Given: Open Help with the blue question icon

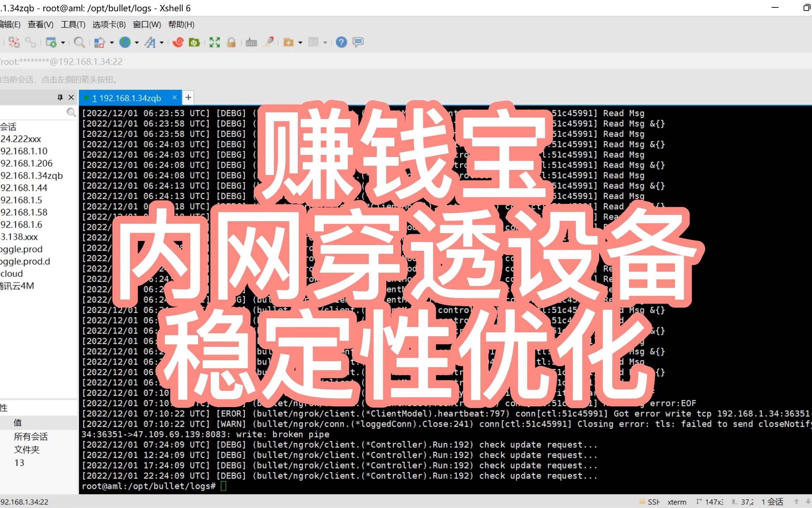Looking at the screenshot, I should [341, 43].
